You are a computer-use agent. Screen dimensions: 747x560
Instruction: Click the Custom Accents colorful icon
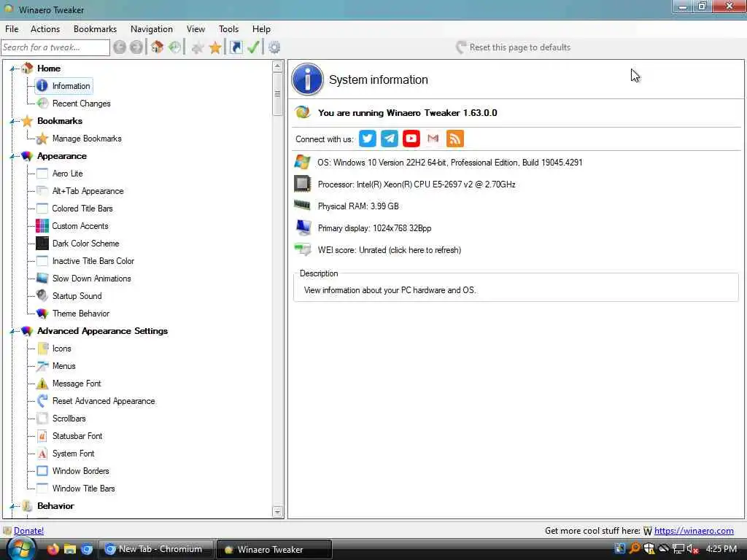pos(42,226)
